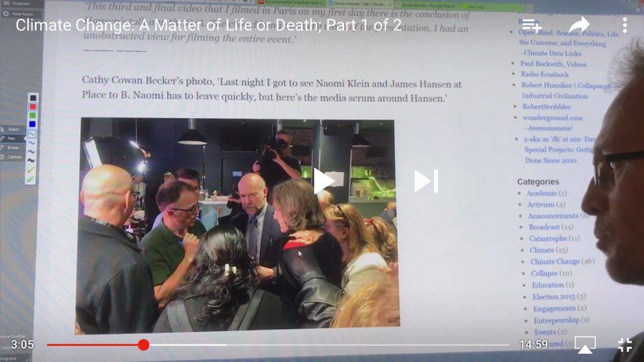Screen dimensions: 644x362
Task: Choose the black color swatch in pen palette
Action: point(32,98)
